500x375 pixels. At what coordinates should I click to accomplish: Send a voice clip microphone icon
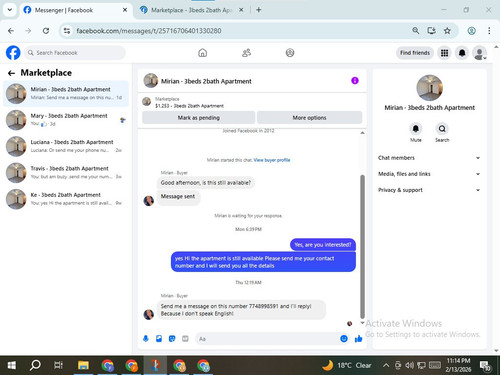[x=146, y=339]
